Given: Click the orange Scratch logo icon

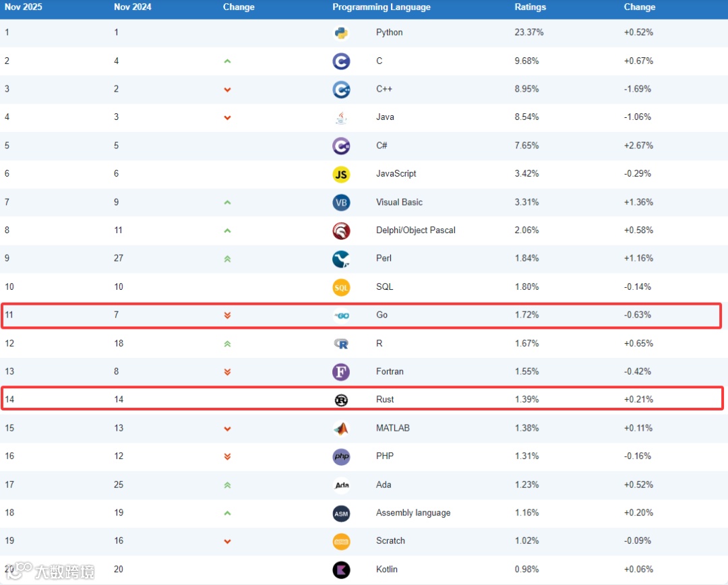Looking at the screenshot, I should click(341, 542).
